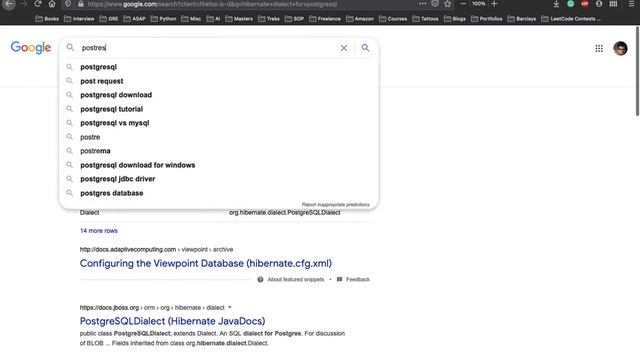This screenshot has height=360, width=640.
Task: Open the Masters bookmarks folder
Action: (239, 19)
